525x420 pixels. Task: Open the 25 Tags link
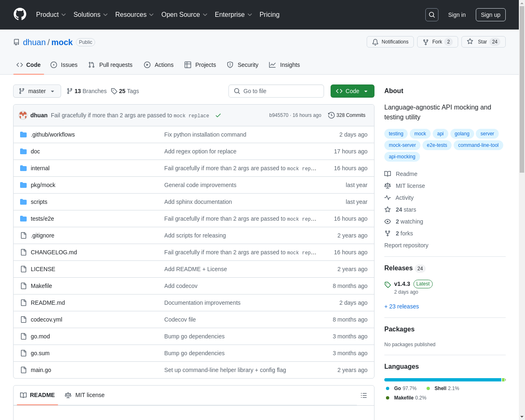[125, 91]
